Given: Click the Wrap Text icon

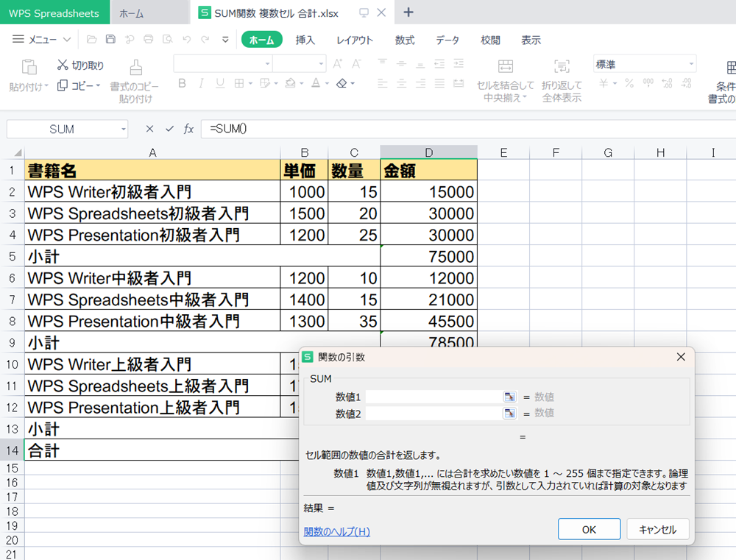Looking at the screenshot, I should [x=562, y=66].
